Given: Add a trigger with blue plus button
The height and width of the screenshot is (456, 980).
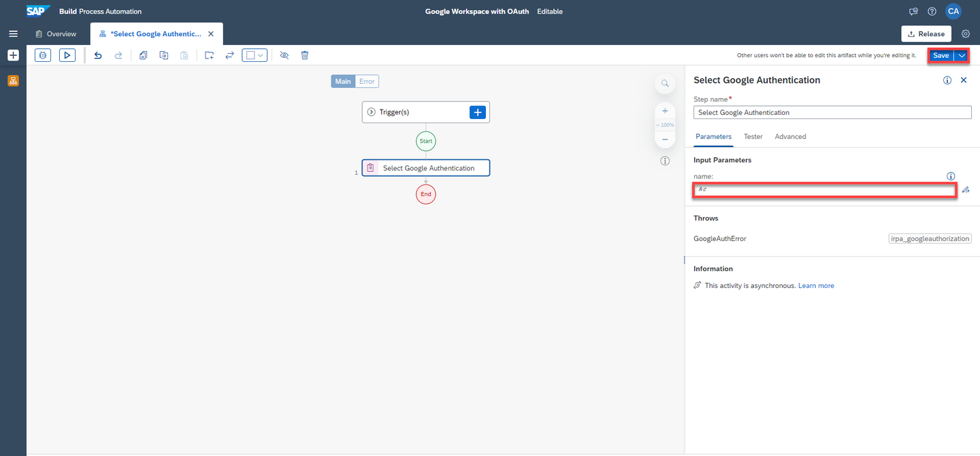Looking at the screenshot, I should tap(478, 112).
